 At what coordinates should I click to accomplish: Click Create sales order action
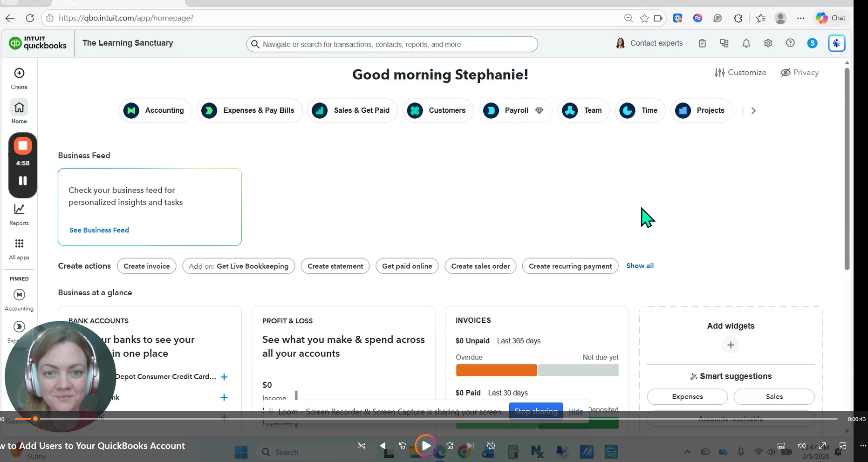pos(480,266)
